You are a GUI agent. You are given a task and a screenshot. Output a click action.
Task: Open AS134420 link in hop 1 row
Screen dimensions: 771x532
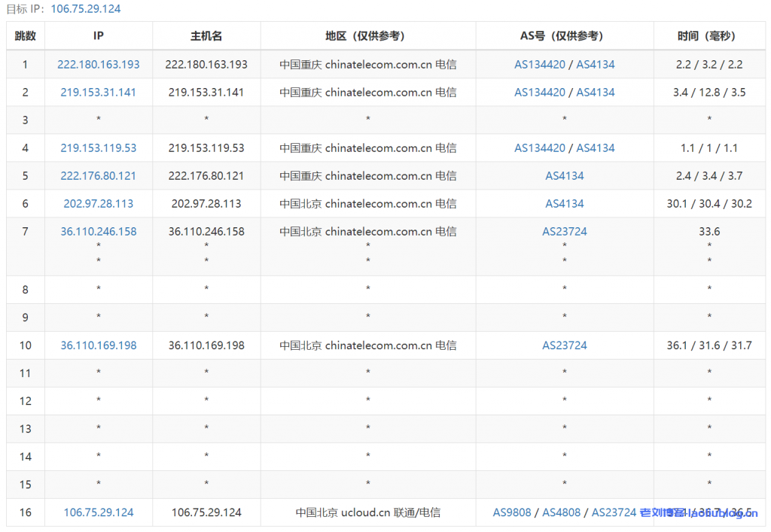click(x=540, y=65)
